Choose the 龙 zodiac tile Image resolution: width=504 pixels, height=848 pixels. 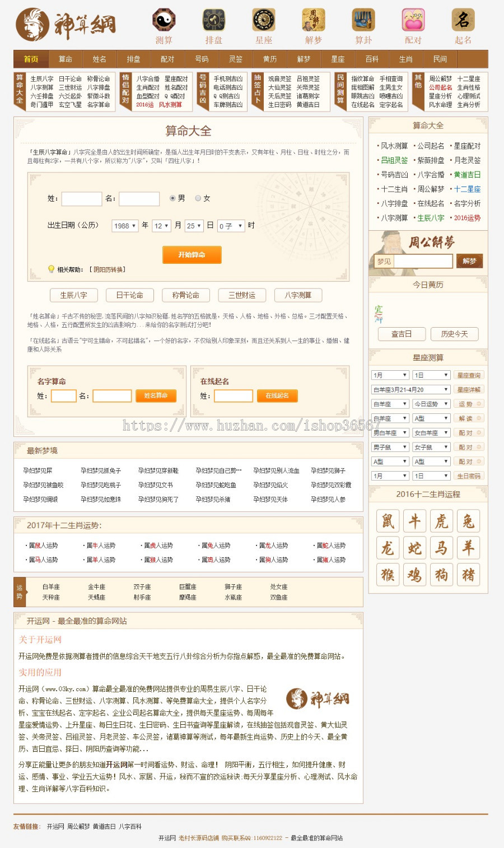(x=388, y=548)
